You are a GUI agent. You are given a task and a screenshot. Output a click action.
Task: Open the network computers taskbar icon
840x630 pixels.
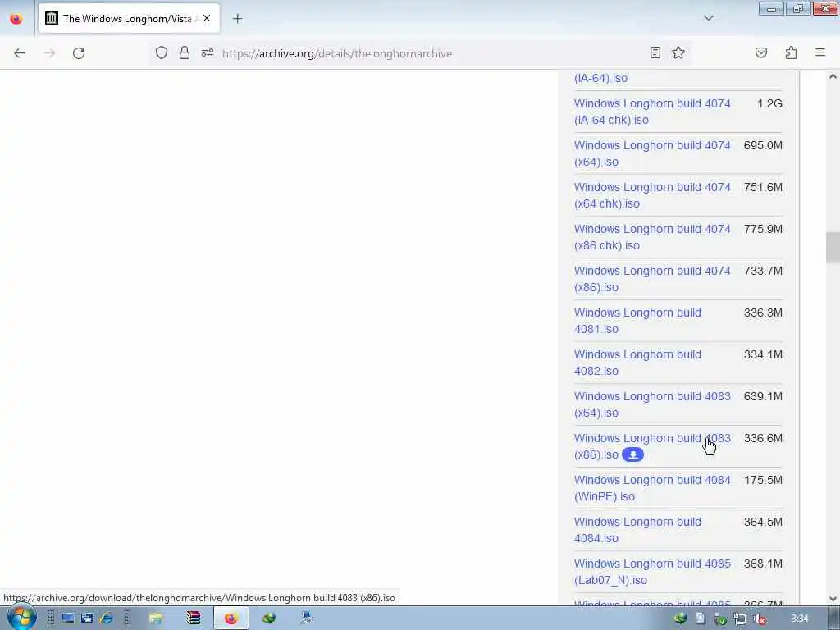coord(307,619)
